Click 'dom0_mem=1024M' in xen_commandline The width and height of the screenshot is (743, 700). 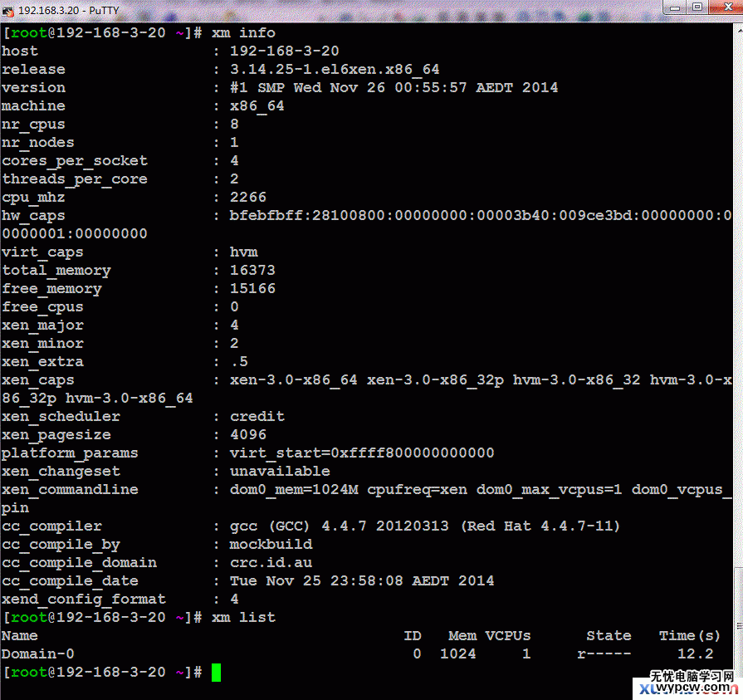point(294,490)
